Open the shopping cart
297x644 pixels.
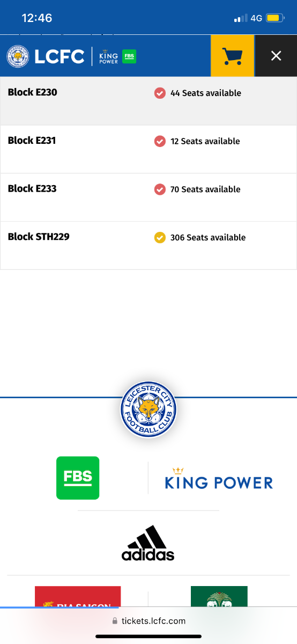click(x=232, y=56)
